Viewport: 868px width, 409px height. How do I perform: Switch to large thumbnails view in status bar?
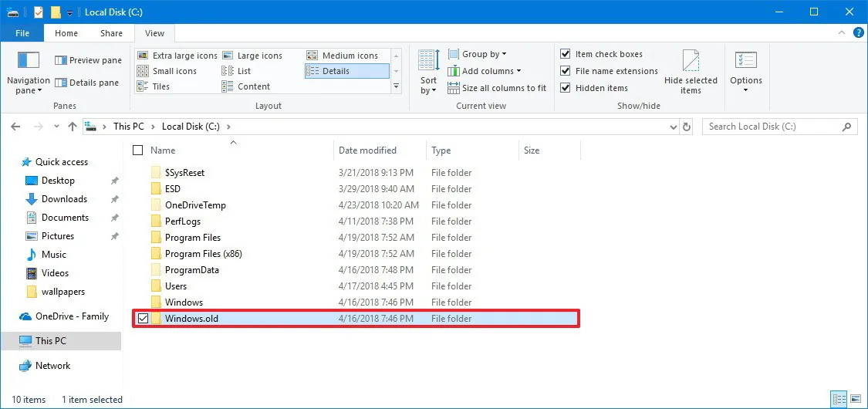pyautogui.click(x=855, y=399)
